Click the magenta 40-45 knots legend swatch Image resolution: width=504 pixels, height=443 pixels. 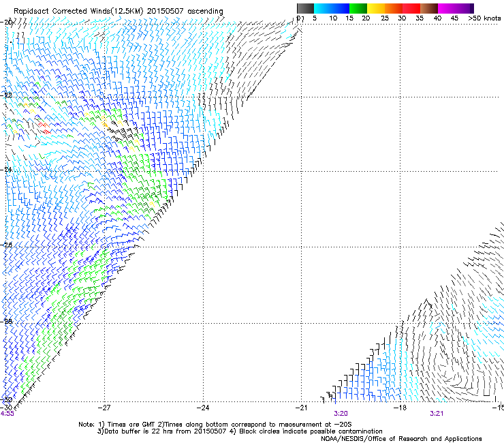pyautogui.click(x=447, y=8)
